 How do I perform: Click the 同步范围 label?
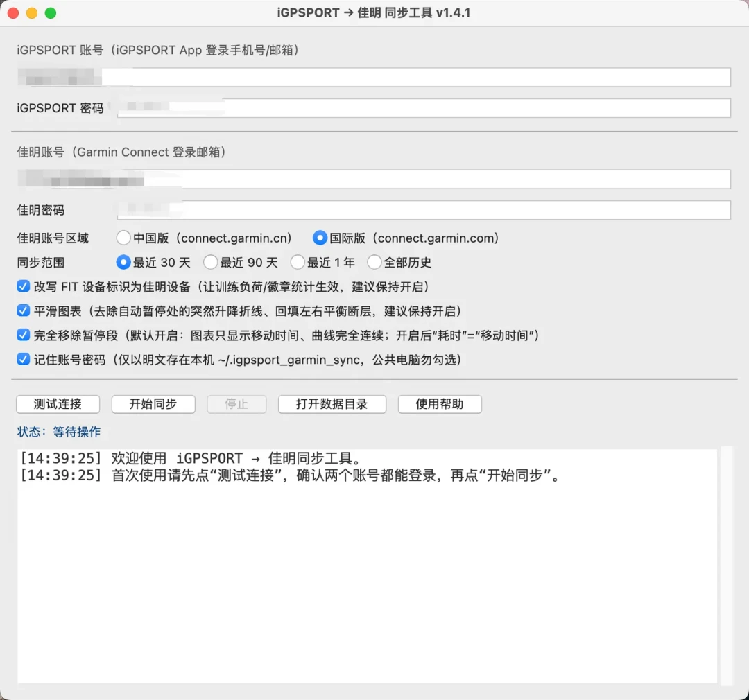click(x=41, y=263)
